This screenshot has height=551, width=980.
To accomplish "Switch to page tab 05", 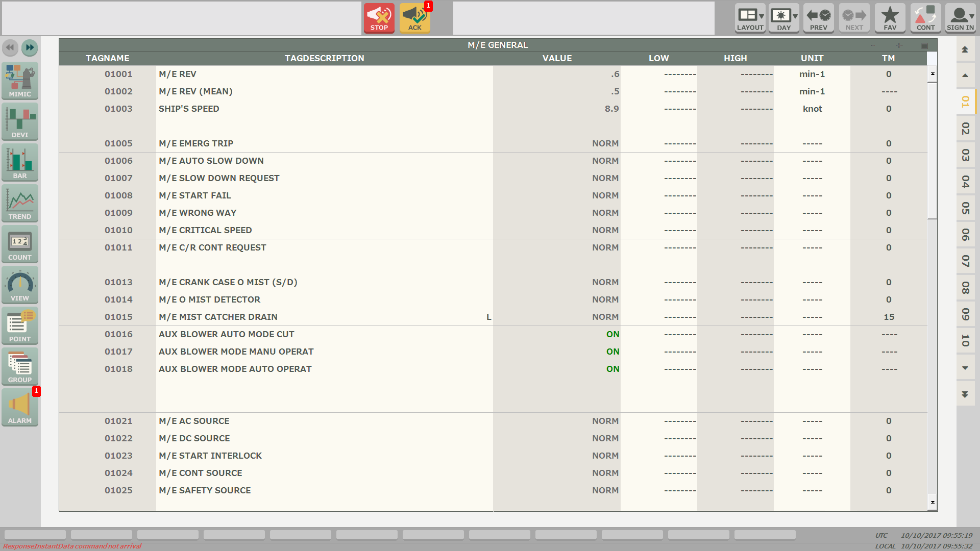I will coord(965,208).
